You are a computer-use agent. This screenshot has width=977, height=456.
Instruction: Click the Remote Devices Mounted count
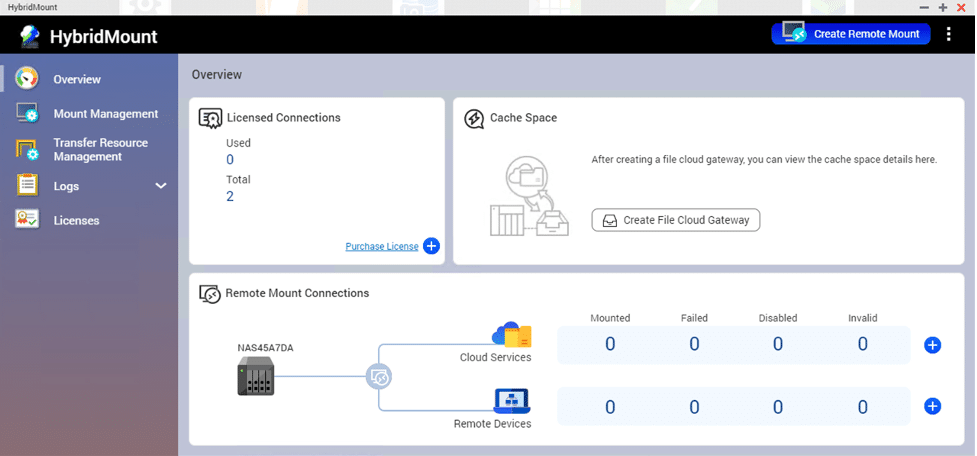click(610, 407)
